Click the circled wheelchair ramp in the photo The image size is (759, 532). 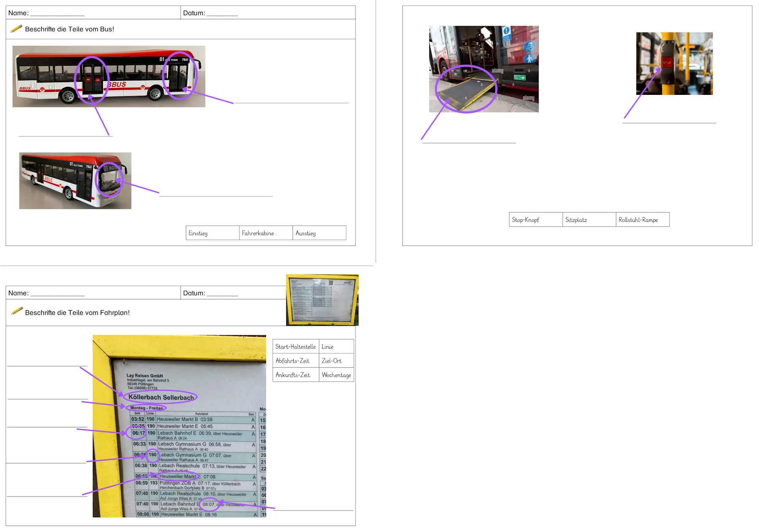[x=466, y=89]
